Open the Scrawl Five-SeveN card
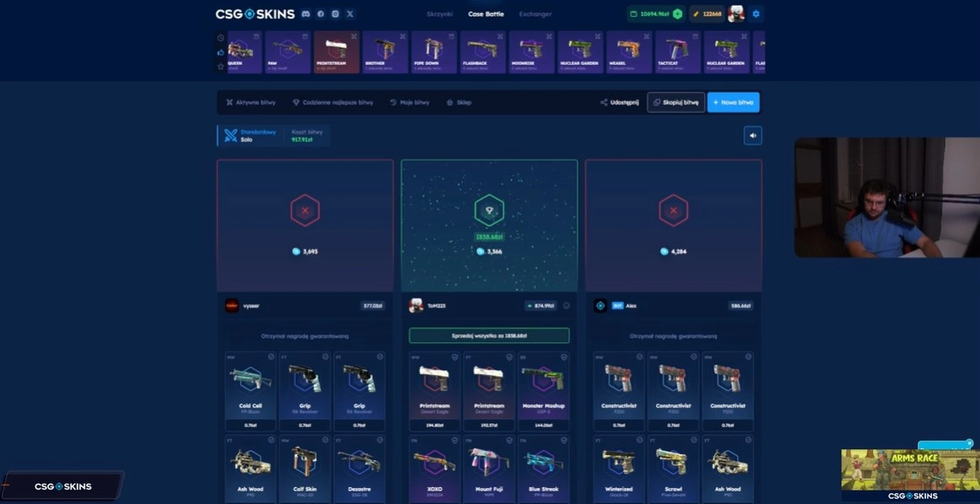Viewport: 980px width, 504px height. coord(673,469)
